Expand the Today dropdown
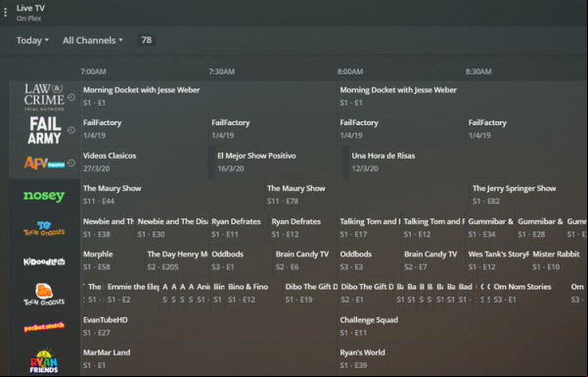Image resolution: width=588 pixels, height=377 pixels. click(32, 40)
